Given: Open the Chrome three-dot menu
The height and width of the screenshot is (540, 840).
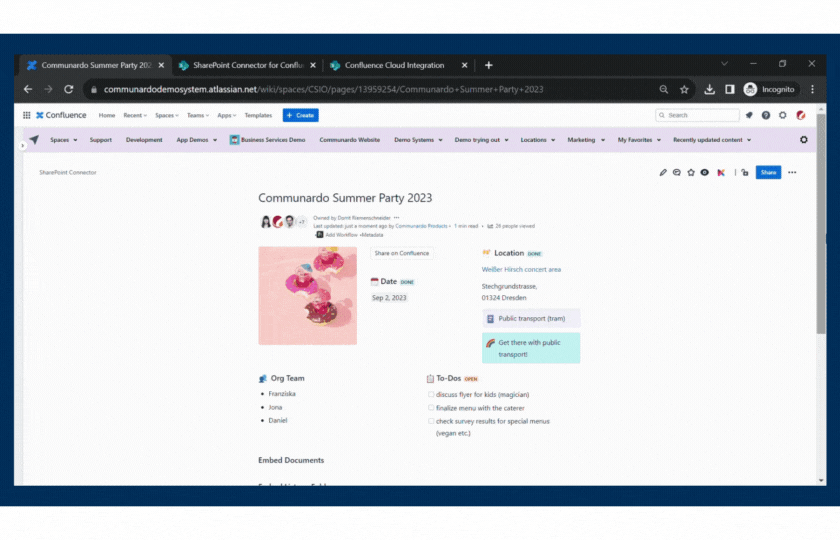Looking at the screenshot, I should pyautogui.click(x=812, y=89).
